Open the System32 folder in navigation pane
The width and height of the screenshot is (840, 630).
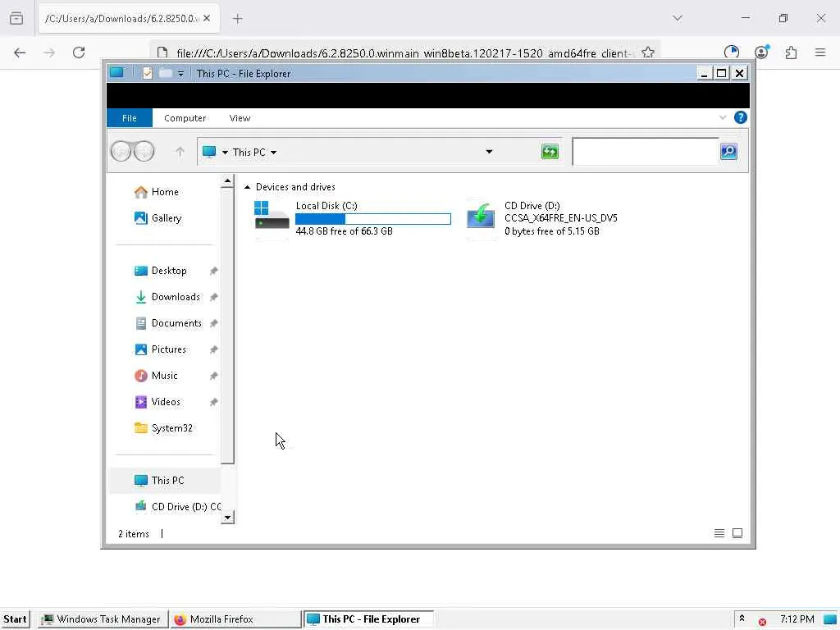tap(163, 428)
